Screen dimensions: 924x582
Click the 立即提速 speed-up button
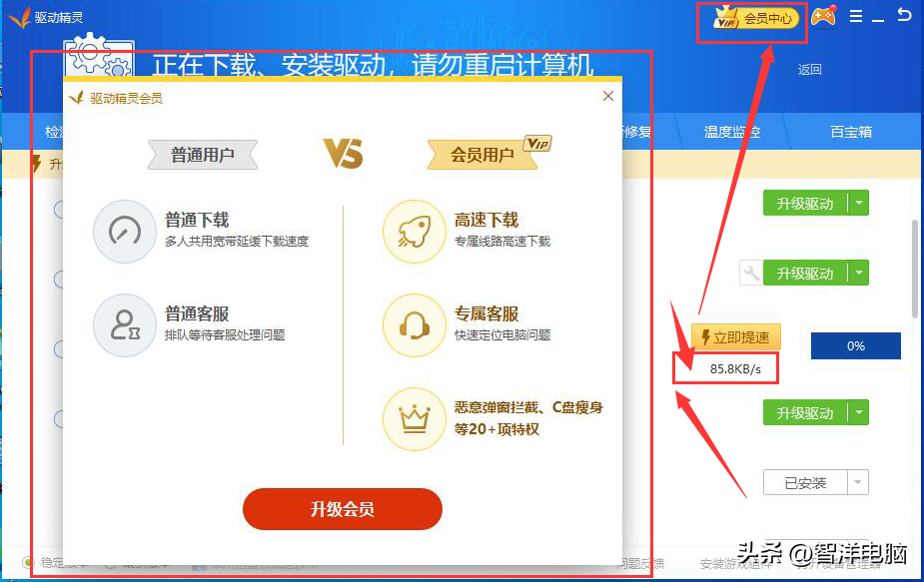coord(736,337)
